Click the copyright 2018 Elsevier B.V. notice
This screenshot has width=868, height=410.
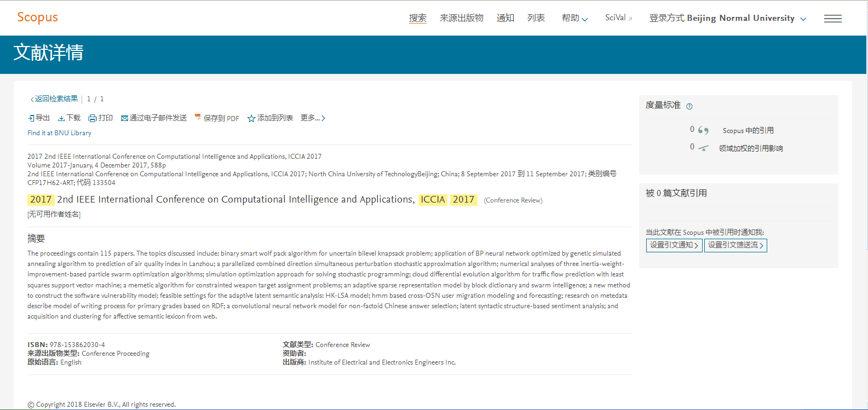click(102, 405)
